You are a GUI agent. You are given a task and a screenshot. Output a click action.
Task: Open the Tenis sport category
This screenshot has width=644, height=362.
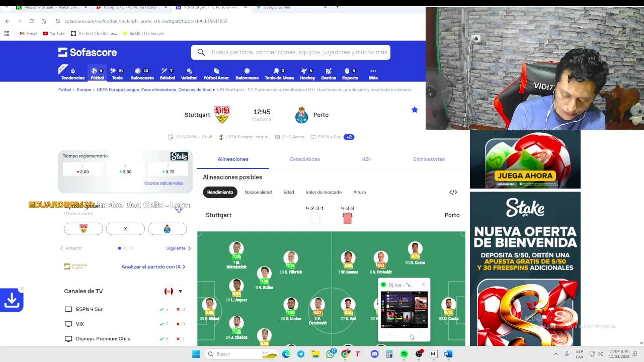(x=117, y=74)
